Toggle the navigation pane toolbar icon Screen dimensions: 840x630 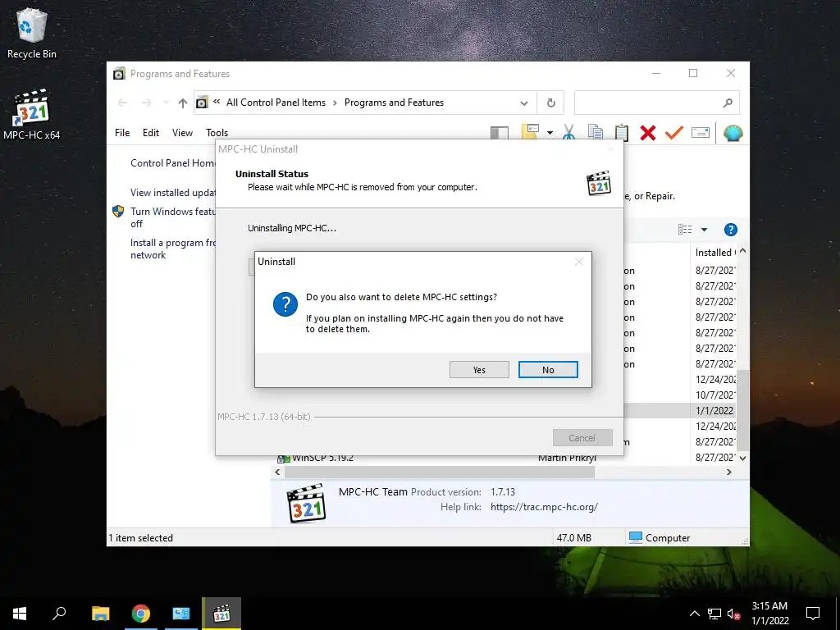(x=500, y=132)
